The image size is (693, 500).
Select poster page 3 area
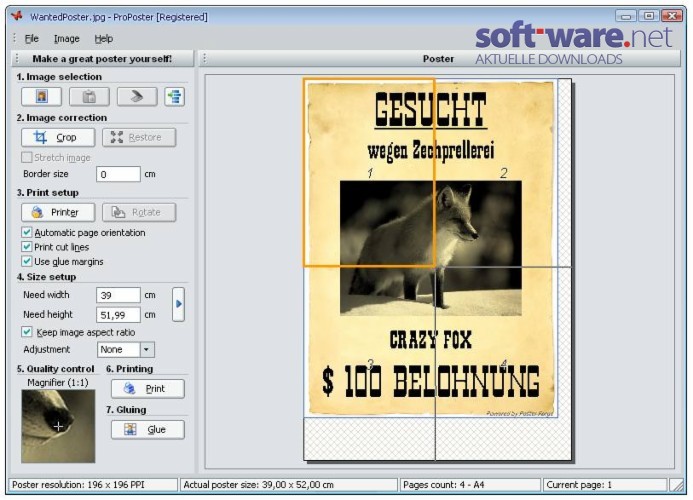point(369,363)
